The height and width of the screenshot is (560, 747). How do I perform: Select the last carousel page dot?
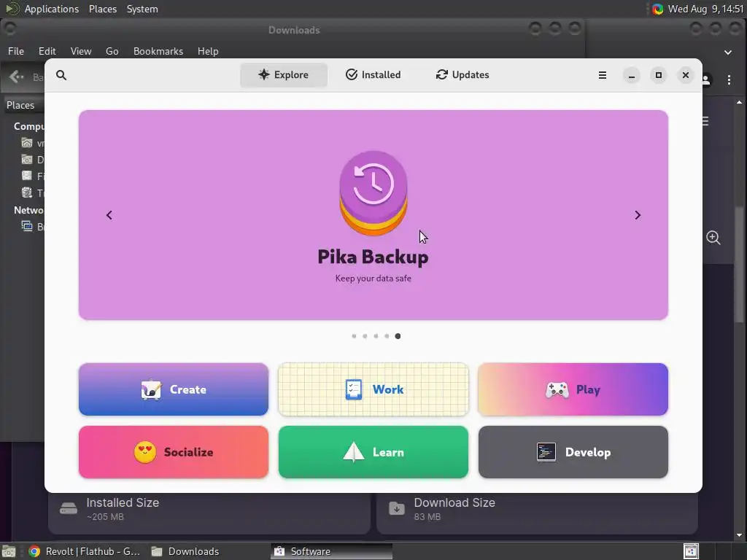398,336
